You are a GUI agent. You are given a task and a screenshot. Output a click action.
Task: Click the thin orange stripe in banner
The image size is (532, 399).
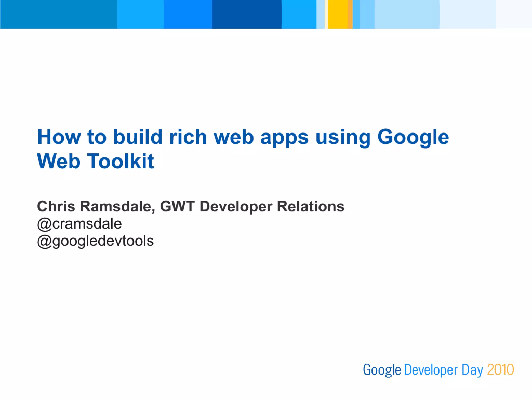point(350,14)
